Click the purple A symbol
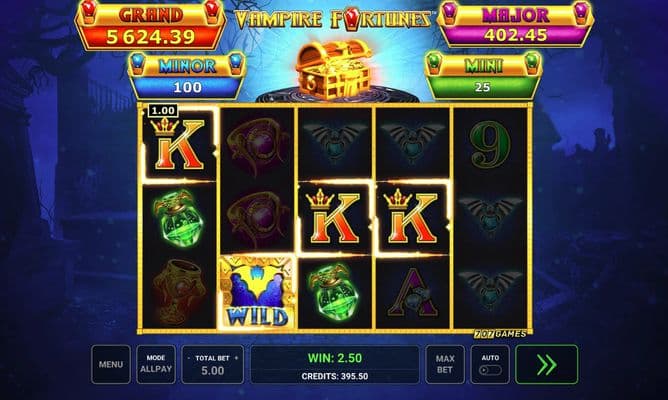This screenshot has width=668, height=400. click(412, 292)
